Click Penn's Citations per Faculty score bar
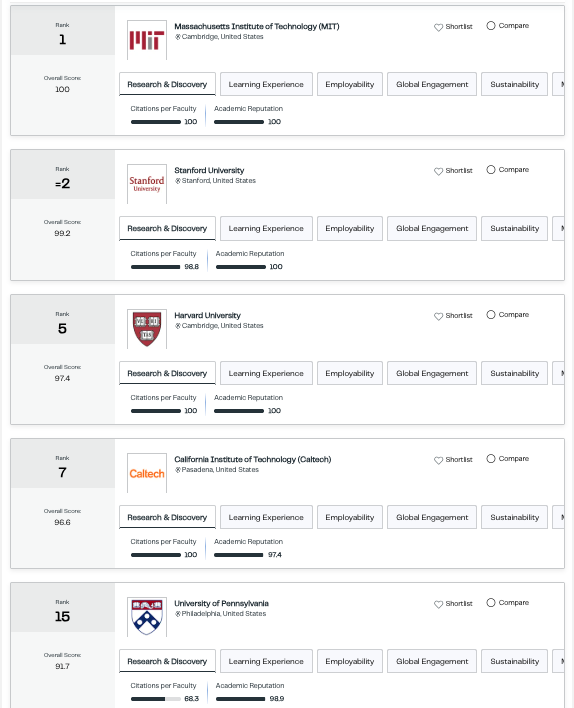The image size is (574, 708). click(x=156, y=699)
